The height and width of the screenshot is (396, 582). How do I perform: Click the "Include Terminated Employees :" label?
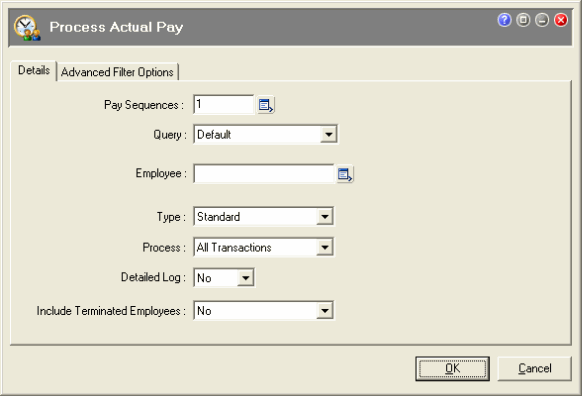tap(111, 311)
